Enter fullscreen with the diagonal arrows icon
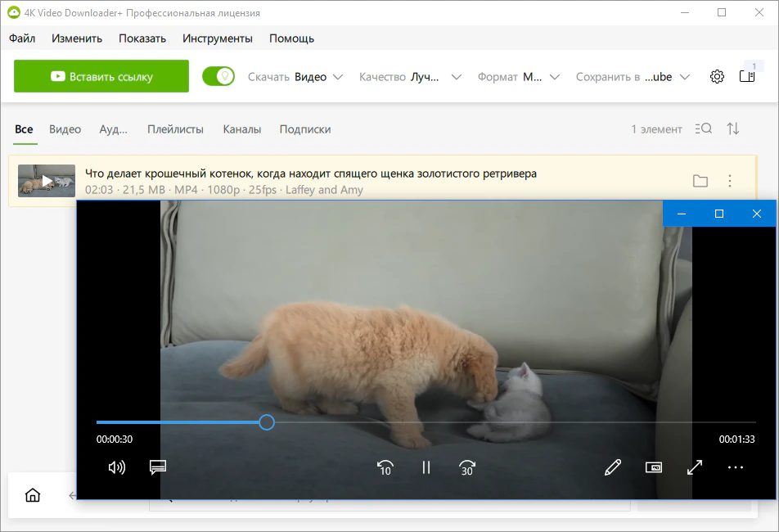Screen dimensions: 779x532 coord(695,467)
